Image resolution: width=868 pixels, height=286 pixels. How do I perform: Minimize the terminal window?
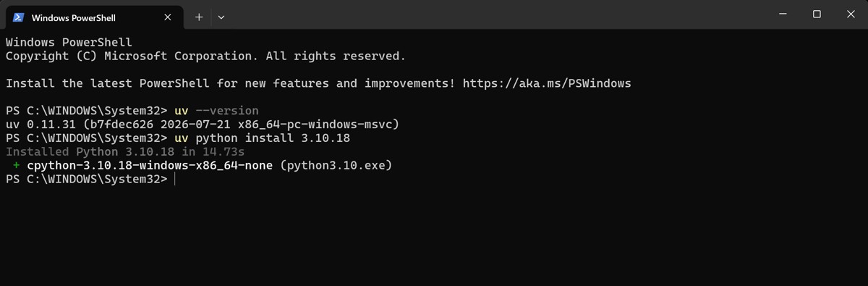pyautogui.click(x=783, y=14)
